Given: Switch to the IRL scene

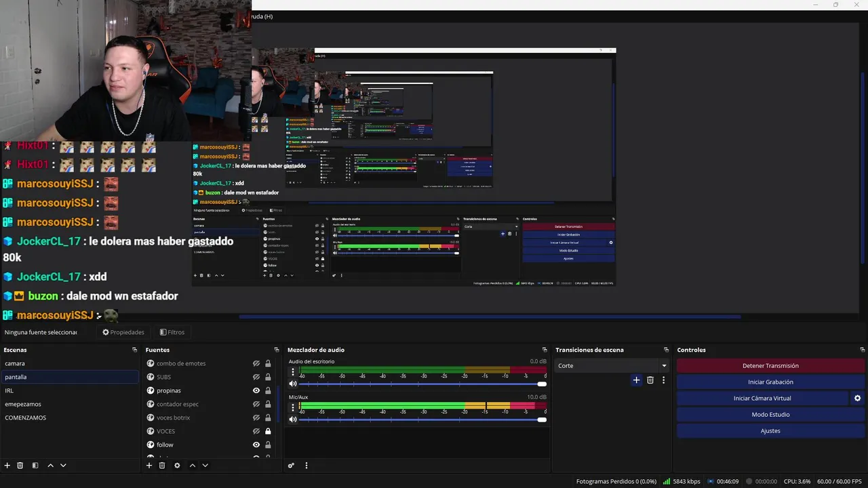Looking at the screenshot, I should (x=69, y=390).
